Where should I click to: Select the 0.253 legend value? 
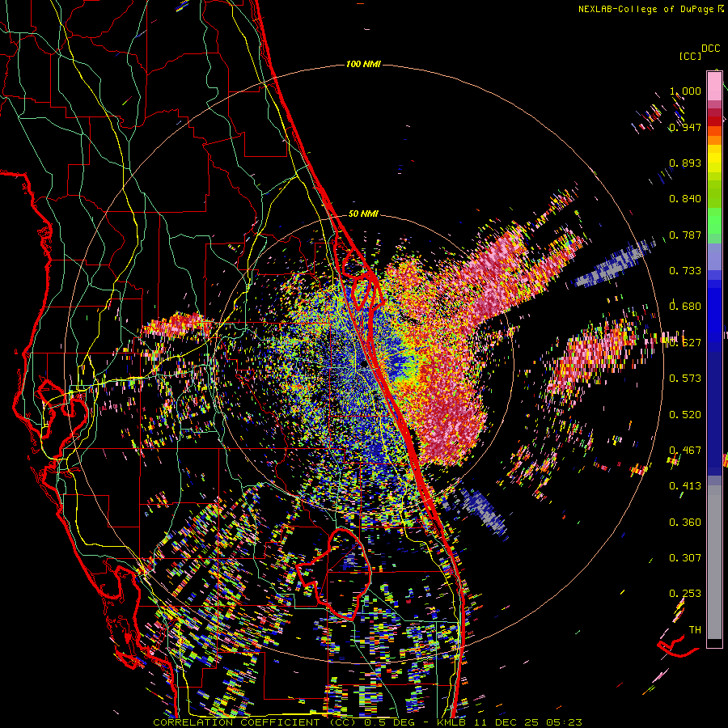[685, 594]
